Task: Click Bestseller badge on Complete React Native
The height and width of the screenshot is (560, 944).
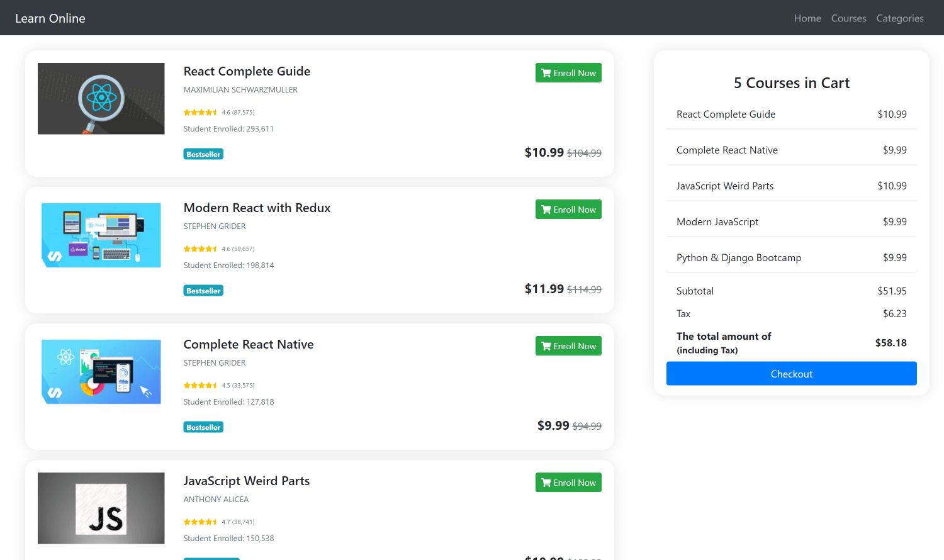Action: coord(203,427)
